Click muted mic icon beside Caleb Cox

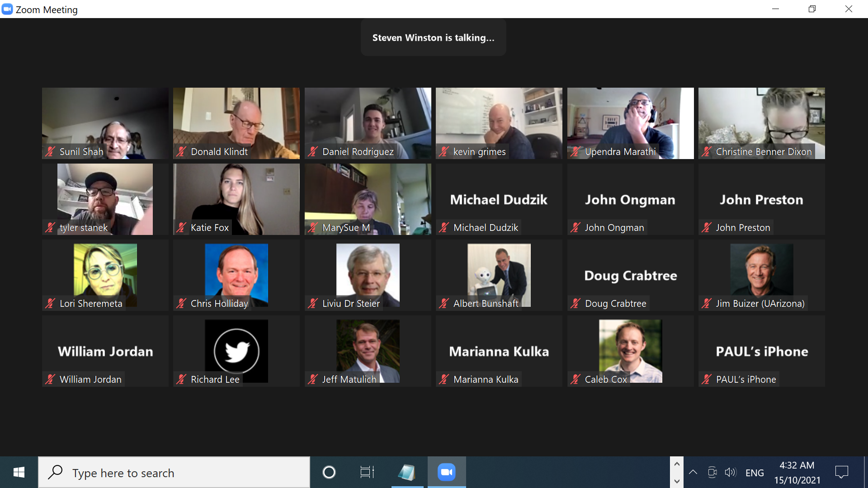(x=575, y=380)
